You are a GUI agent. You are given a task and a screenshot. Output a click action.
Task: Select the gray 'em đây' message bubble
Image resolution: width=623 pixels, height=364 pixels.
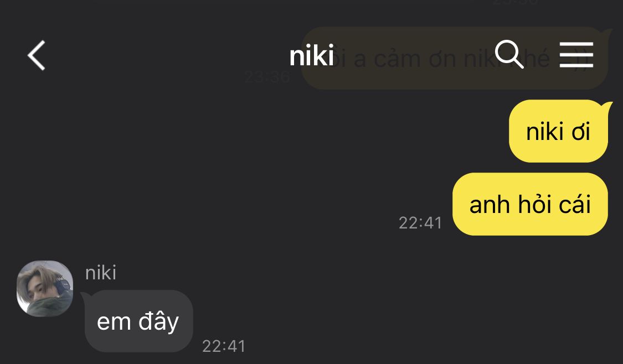click(138, 321)
